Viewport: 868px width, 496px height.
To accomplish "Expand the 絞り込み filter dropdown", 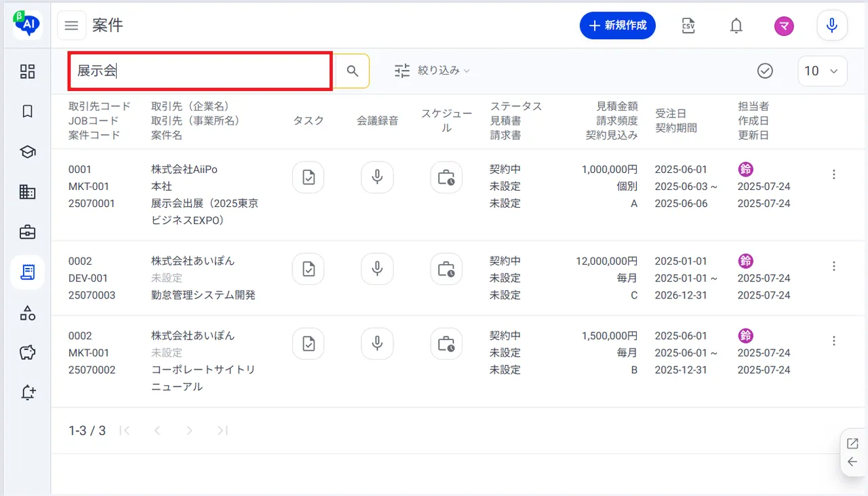I will 433,71.
